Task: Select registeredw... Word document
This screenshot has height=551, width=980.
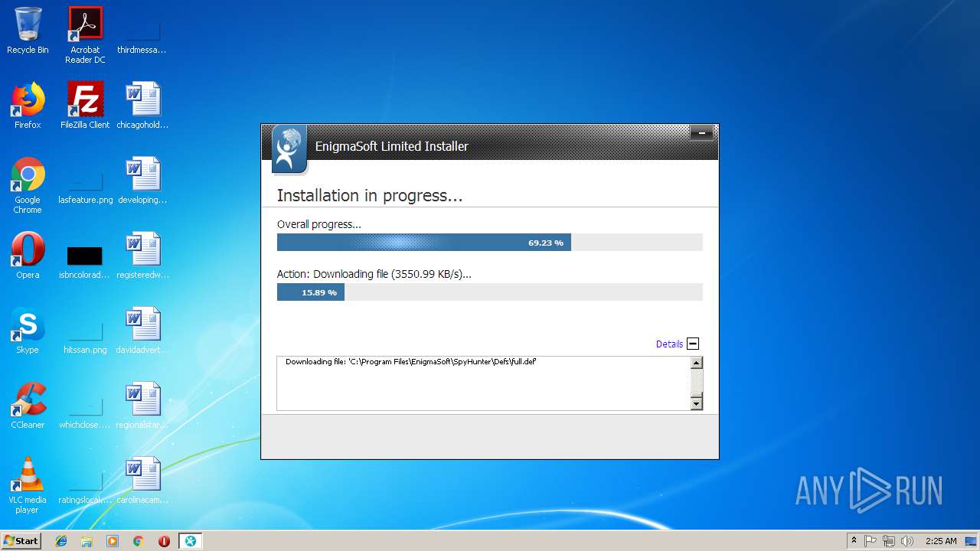Action: point(142,256)
